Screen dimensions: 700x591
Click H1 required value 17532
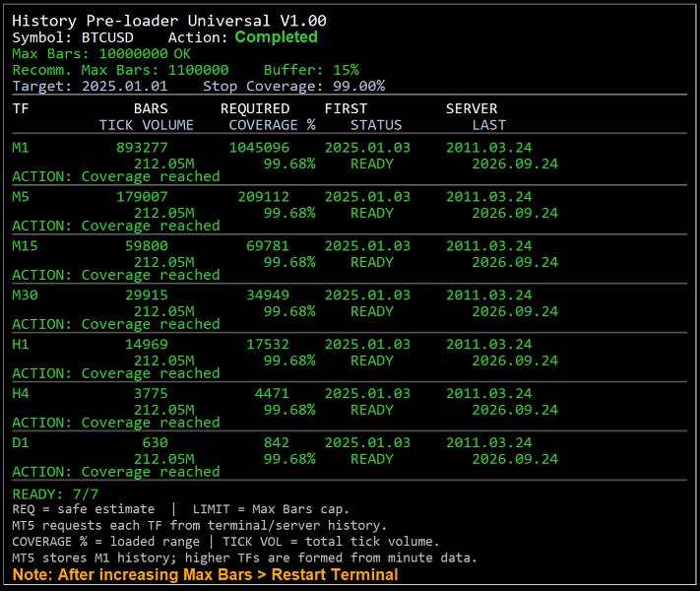[268, 345]
